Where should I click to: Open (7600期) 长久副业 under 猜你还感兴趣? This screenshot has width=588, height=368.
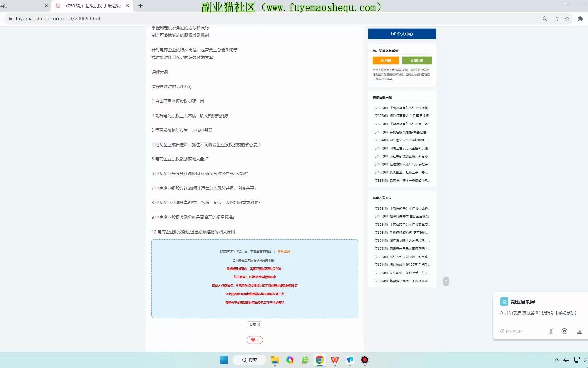pyautogui.click(x=402, y=172)
